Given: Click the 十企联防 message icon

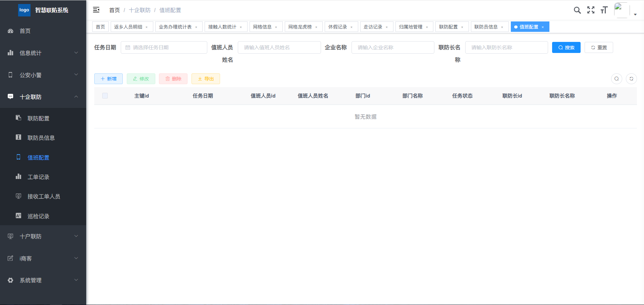Looking at the screenshot, I should 10,97.
